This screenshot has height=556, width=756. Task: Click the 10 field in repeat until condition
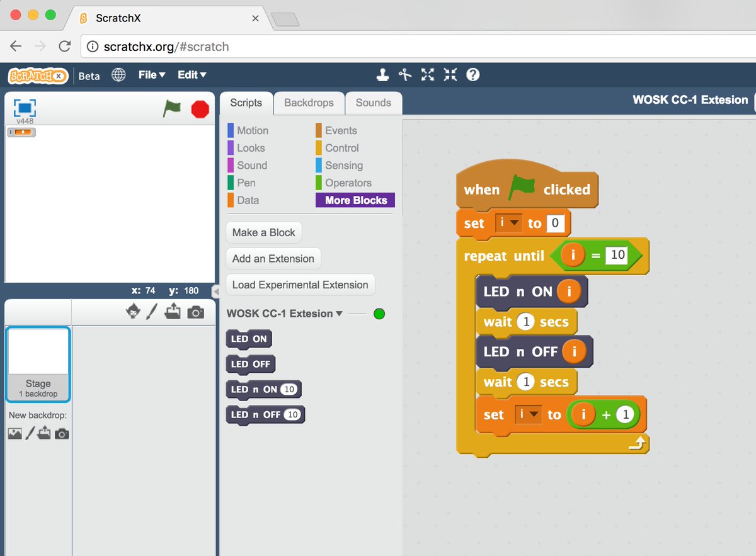click(x=617, y=254)
